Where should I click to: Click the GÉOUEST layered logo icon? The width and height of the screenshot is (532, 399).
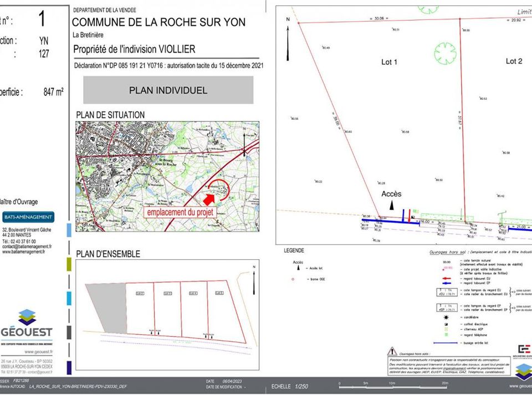click(x=27, y=317)
